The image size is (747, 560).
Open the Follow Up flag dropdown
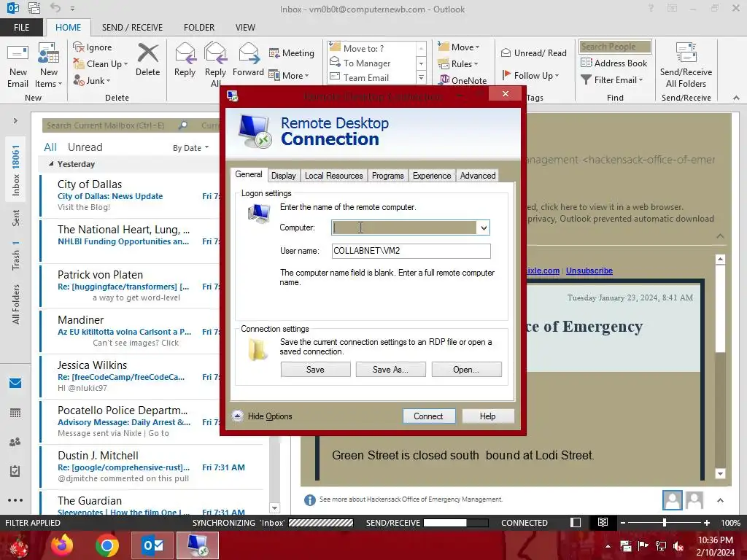pos(530,75)
